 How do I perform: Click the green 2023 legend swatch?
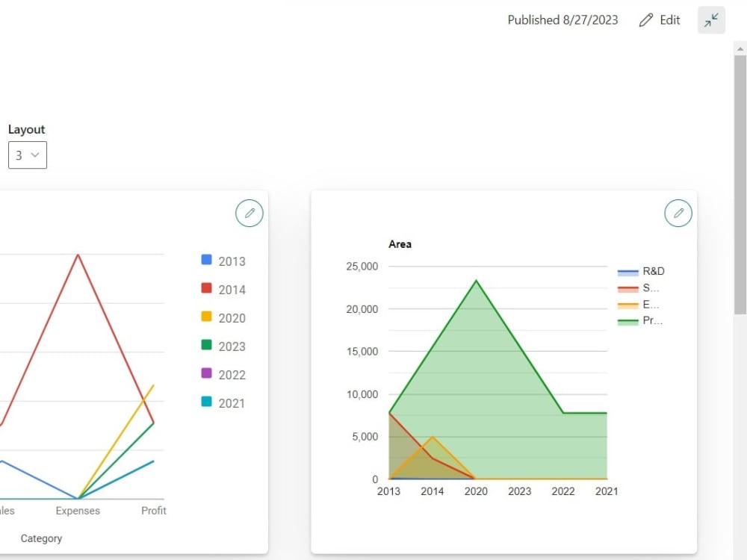pos(206,346)
